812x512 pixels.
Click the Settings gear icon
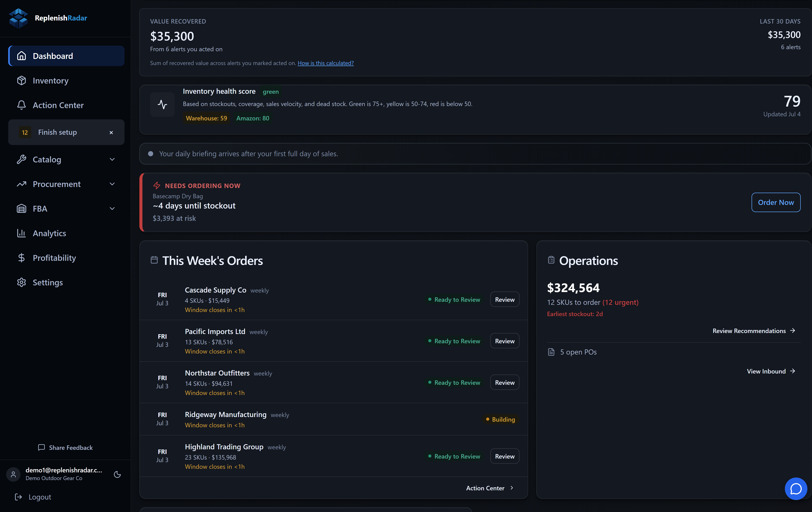(22, 283)
